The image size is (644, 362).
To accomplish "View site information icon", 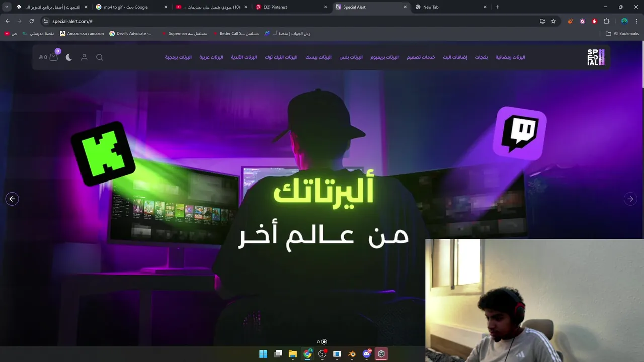I will 45,21.
